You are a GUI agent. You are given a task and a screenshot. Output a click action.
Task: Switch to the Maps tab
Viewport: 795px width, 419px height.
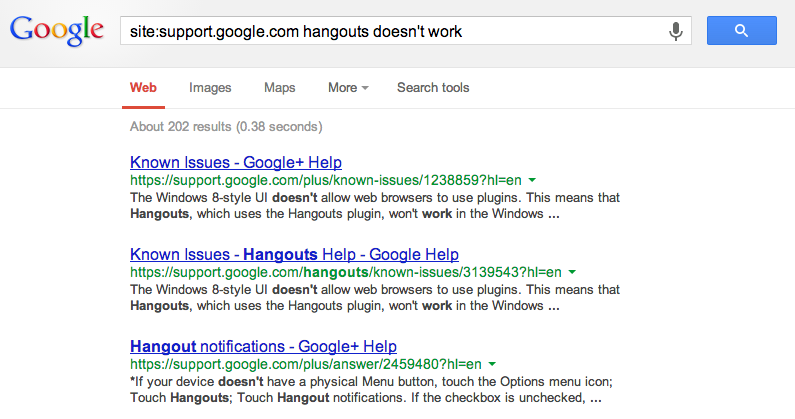(279, 88)
